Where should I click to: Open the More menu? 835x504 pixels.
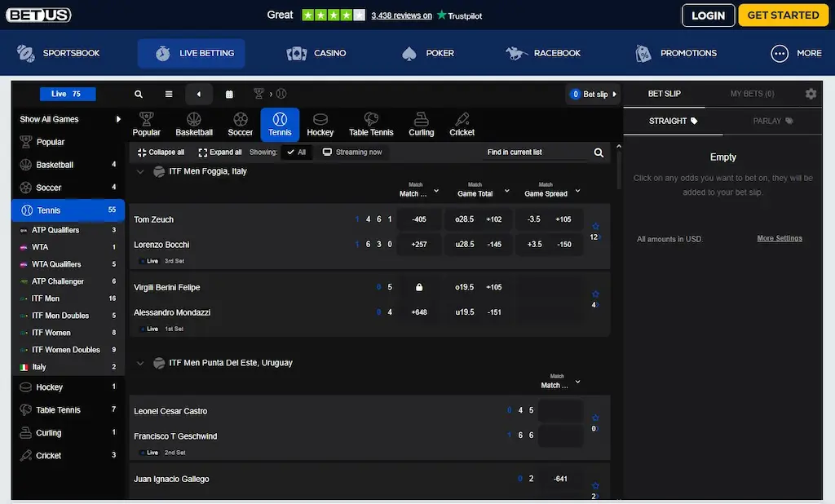pos(796,53)
